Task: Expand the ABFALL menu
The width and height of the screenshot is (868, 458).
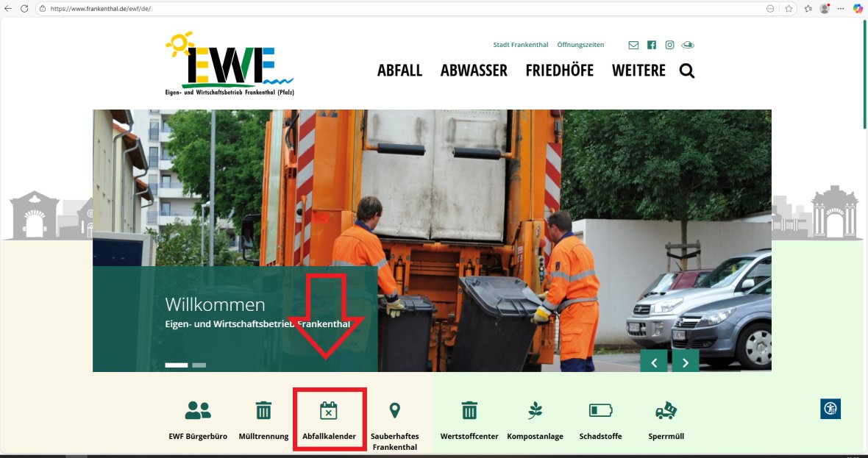Action: click(x=399, y=71)
